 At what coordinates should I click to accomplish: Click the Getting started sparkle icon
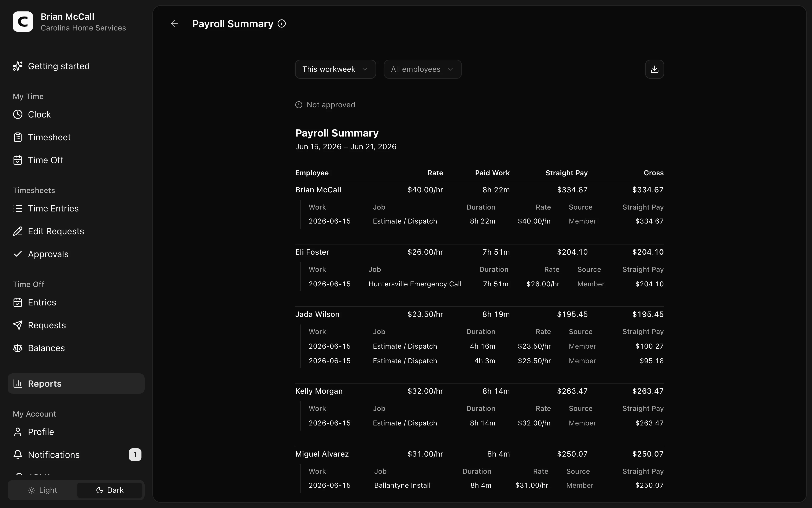18,66
